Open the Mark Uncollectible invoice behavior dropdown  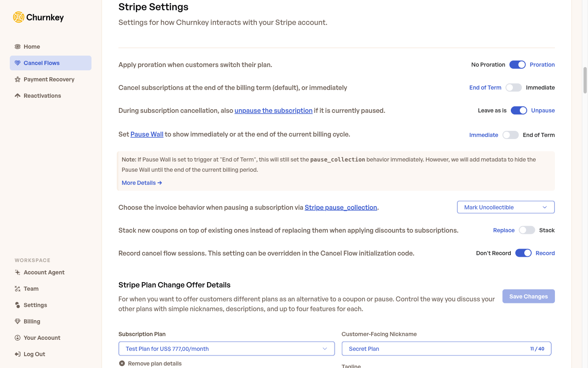(x=506, y=207)
